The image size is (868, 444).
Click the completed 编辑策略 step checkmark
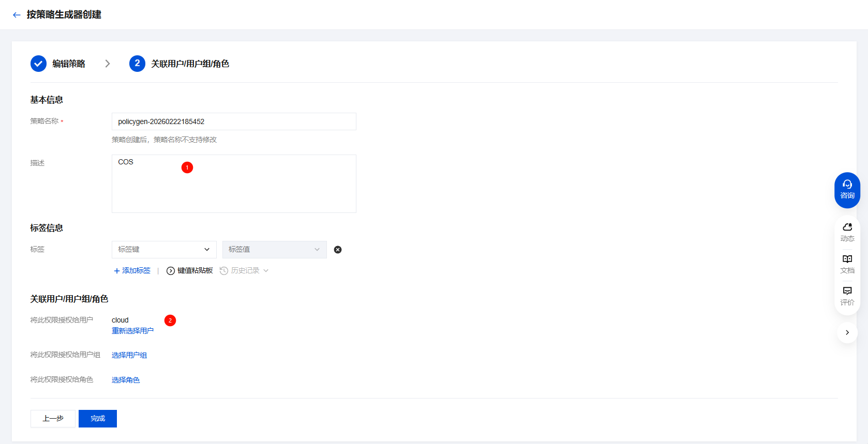point(38,64)
